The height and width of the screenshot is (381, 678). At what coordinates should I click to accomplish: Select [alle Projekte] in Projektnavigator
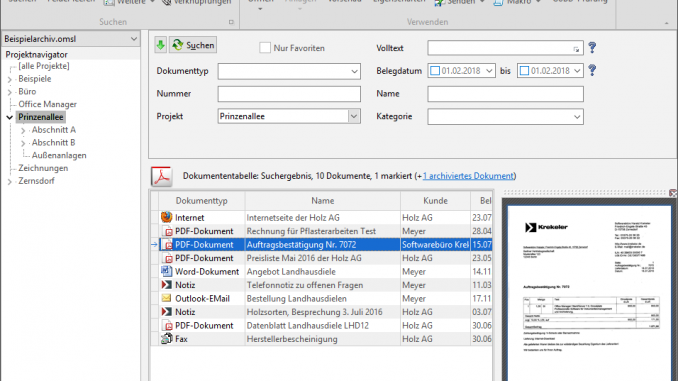44,66
